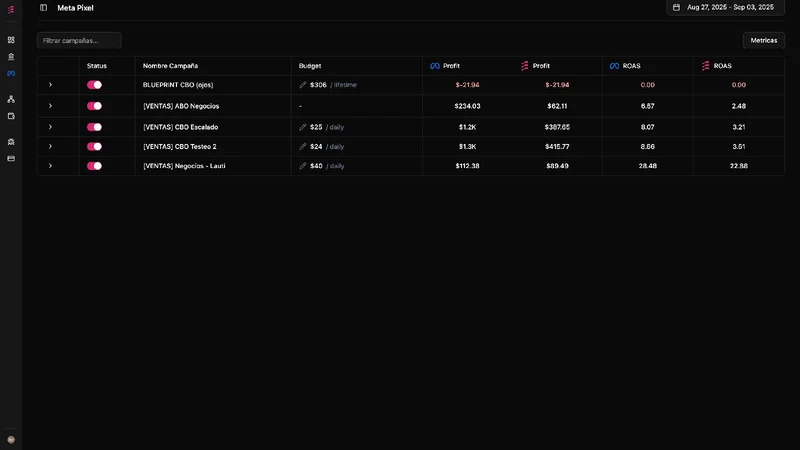Click the pink logo in the ROAS header
Screen dimensions: 800x450
(x=706, y=66)
